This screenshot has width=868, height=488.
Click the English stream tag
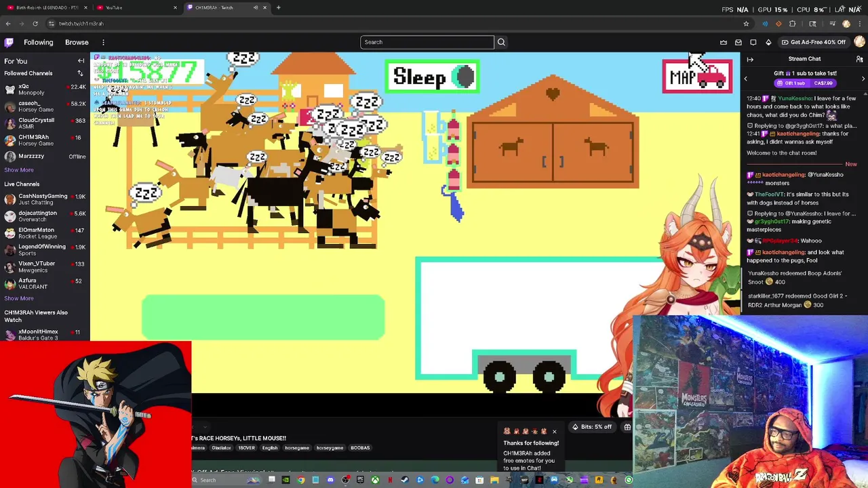pos(270,448)
